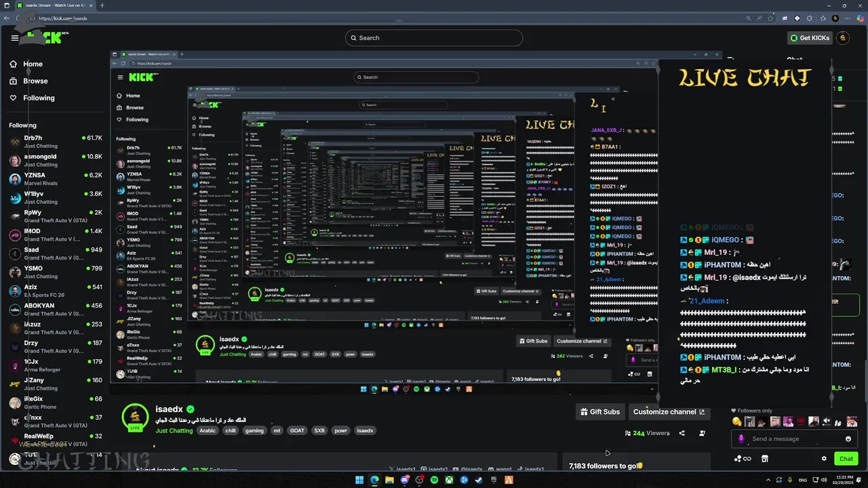Open W1llyv channel in the sidebar

56,197
